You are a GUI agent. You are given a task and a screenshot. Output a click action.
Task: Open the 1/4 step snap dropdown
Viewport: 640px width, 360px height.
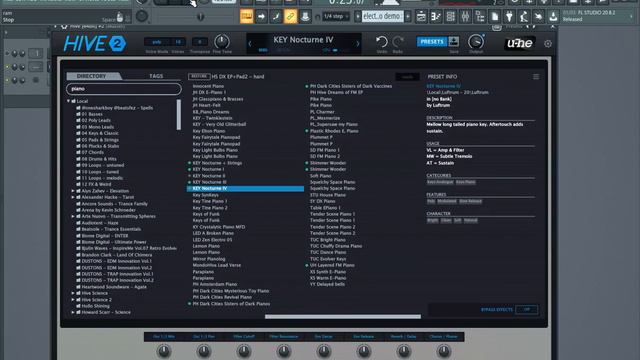[336, 17]
